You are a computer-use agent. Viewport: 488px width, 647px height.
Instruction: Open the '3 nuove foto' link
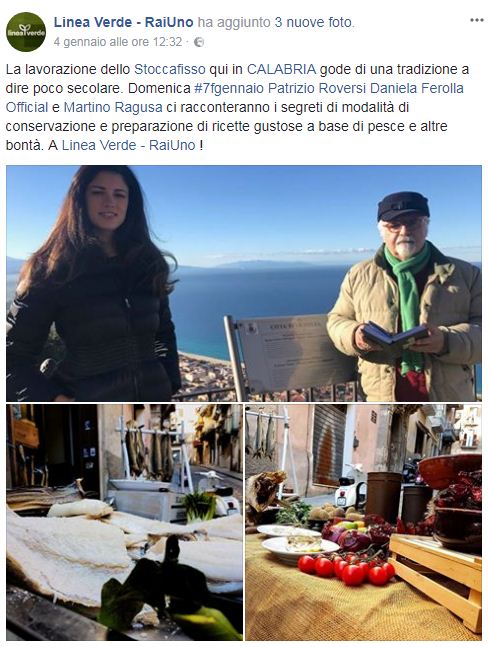[x=314, y=22]
